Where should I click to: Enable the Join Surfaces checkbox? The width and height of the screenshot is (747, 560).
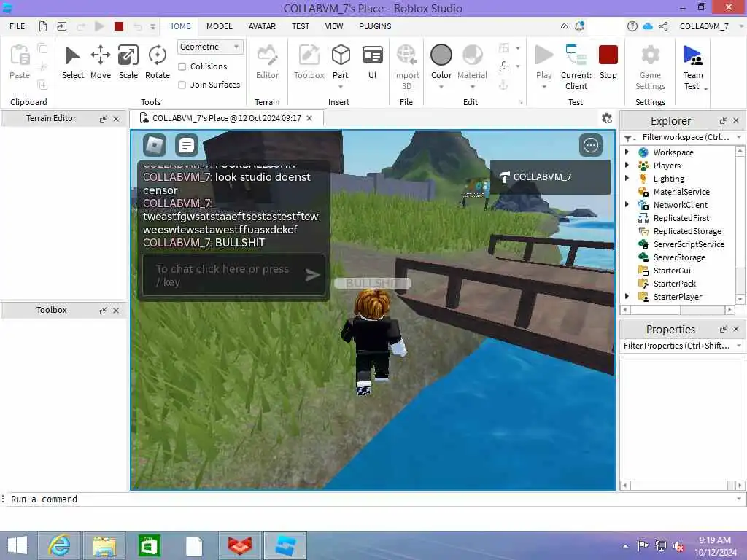pyautogui.click(x=182, y=85)
